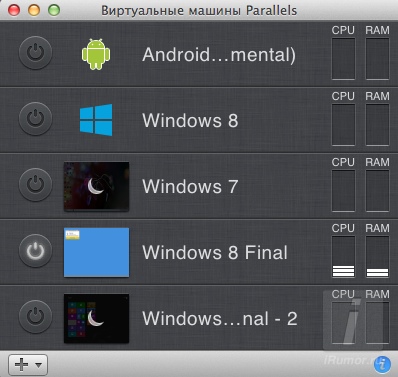Click the RAM meter of Windows 8

377,125
